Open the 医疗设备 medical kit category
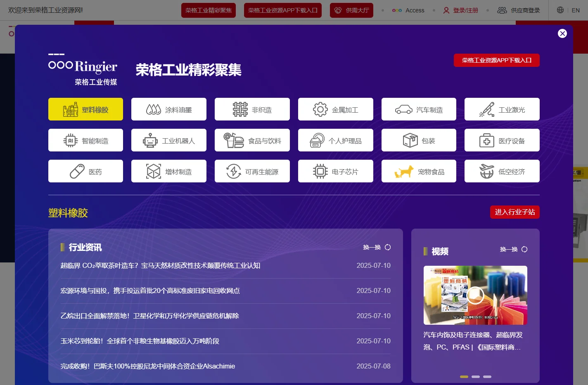This screenshot has height=385, width=588. [x=502, y=140]
